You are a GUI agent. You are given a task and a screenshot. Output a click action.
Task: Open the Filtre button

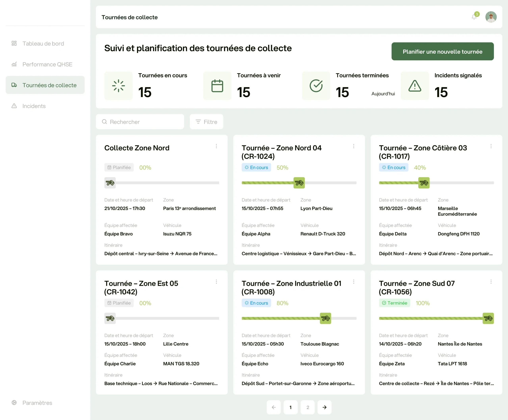pos(206,121)
